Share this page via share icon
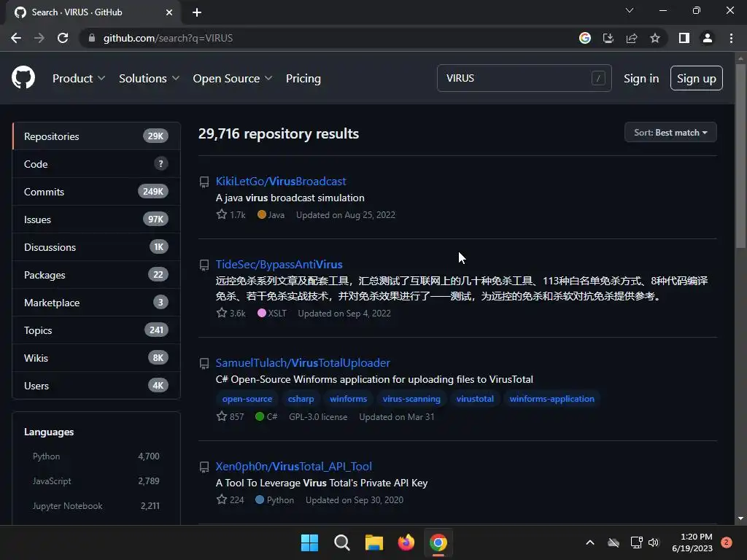 [x=632, y=38]
